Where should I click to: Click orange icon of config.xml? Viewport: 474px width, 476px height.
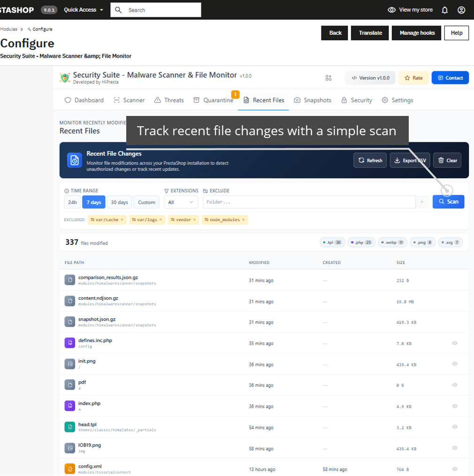point(70,468)
